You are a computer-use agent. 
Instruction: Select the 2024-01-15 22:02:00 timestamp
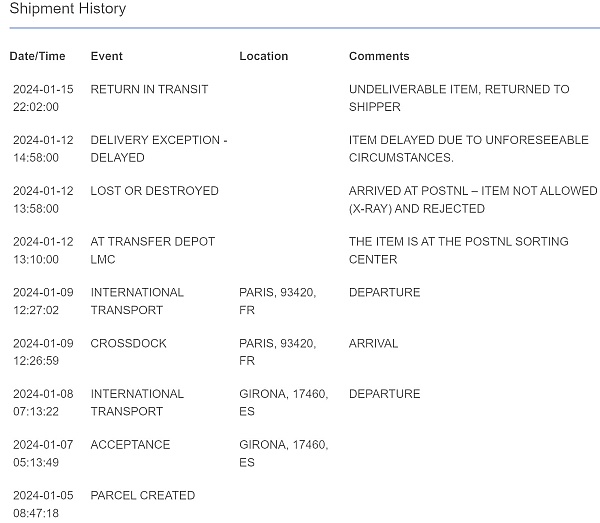[x=36, y=98]
